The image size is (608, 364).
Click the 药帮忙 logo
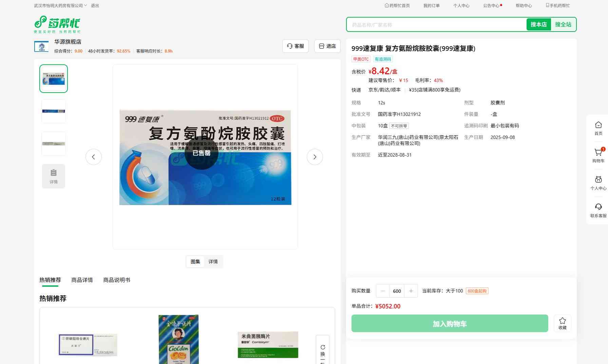57,24
